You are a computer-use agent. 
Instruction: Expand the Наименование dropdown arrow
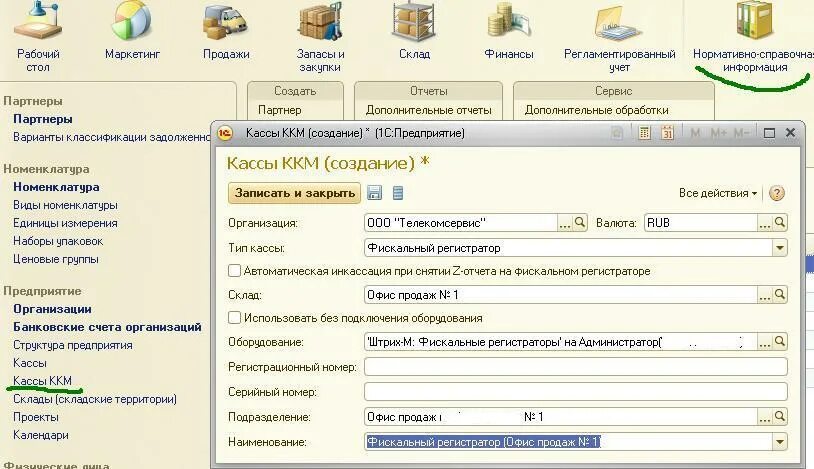click(780, 442)
